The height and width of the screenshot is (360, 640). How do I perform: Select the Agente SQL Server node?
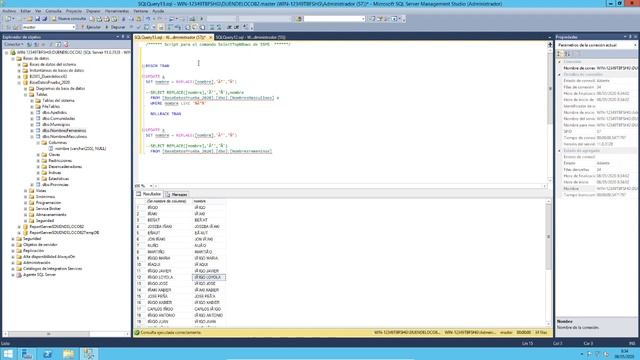click(39, 275)
